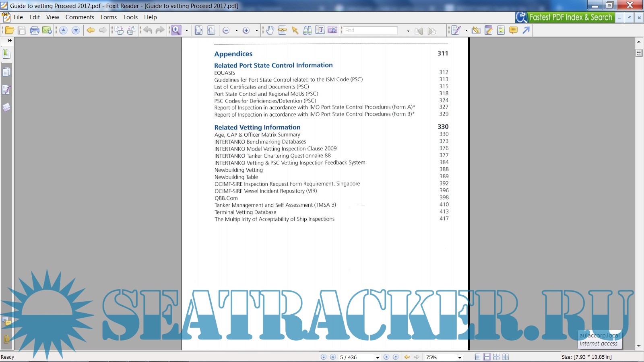This screenshot has width=644, height=362.
Task: Enable Facing pages layout view
Action: 506,357
